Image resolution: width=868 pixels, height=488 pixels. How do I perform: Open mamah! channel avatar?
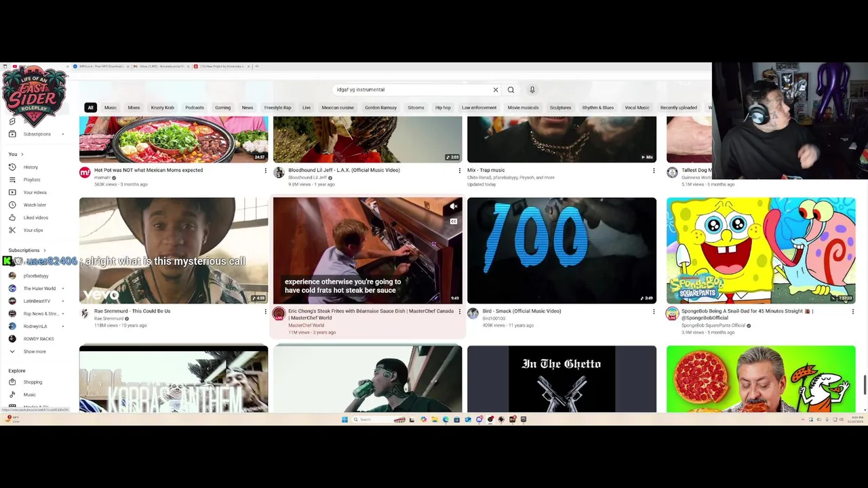[85, 173]
